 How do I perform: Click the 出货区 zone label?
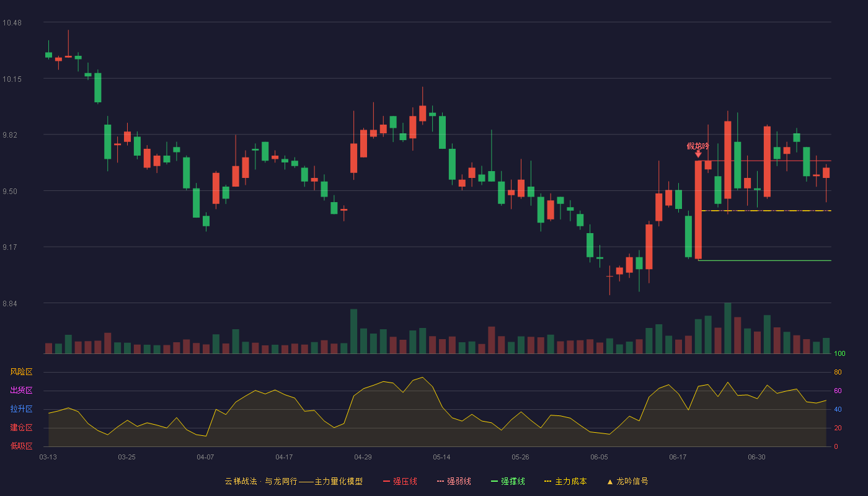(x=21, y=391)
